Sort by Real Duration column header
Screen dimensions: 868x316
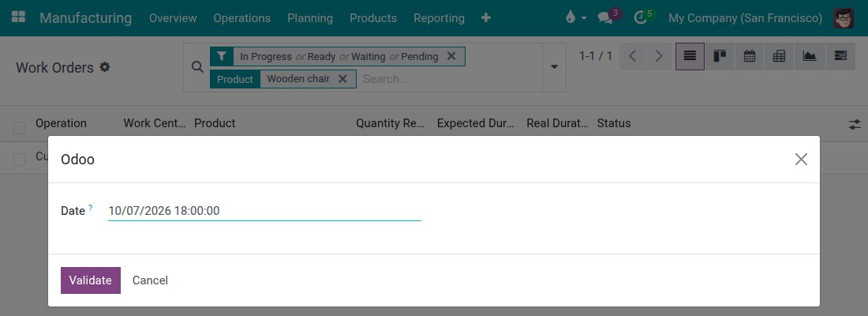[x=557, y=123]
